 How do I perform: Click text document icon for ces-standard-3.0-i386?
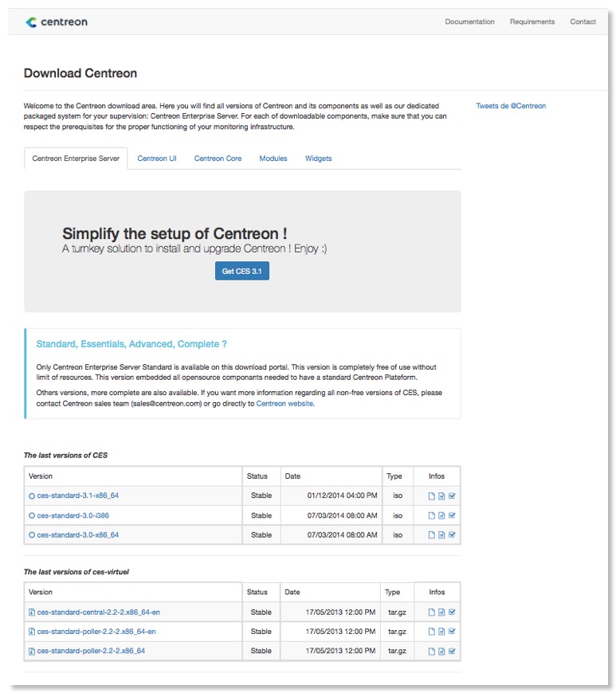441,516
